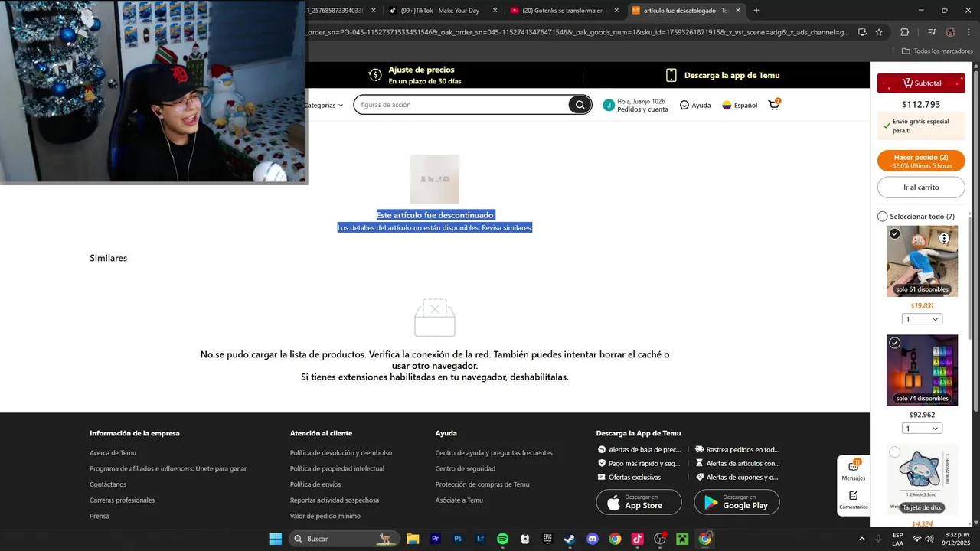Open Premiere Pro from the taskbar
Image resolution: width=980 pixels, height=551 pixels.
(436, 539)
